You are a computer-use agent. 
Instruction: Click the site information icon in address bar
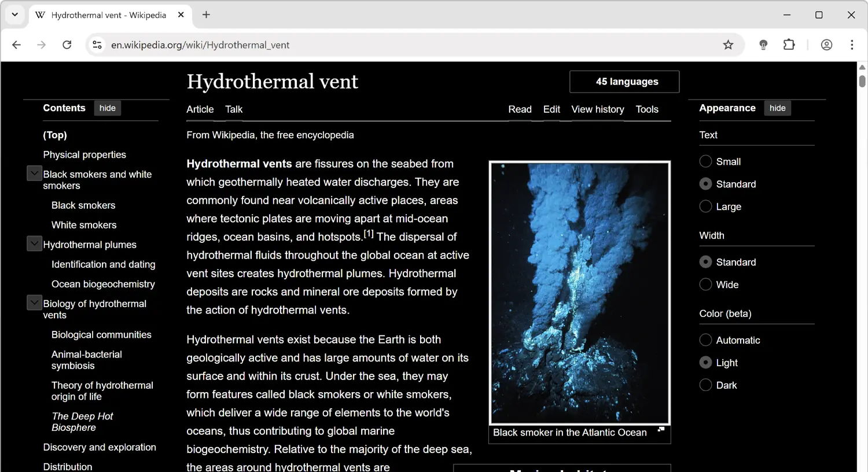(x=97, y=45)
